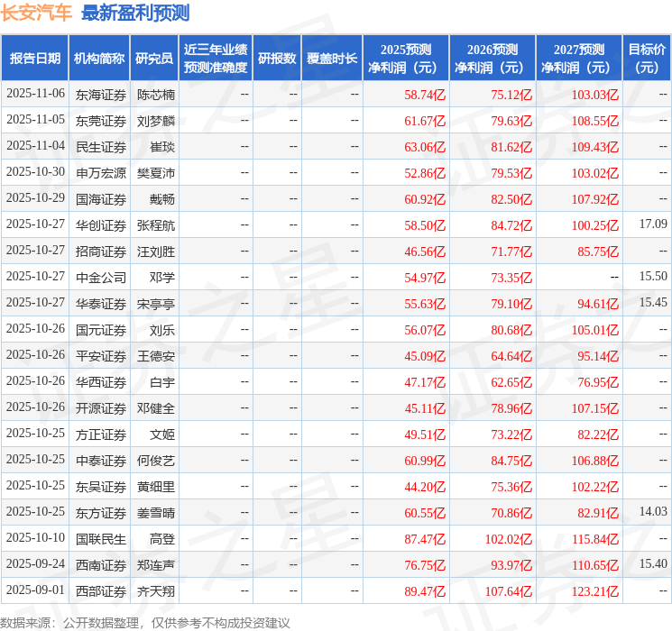Click analyst name 樊夏沛

point(156,173)
